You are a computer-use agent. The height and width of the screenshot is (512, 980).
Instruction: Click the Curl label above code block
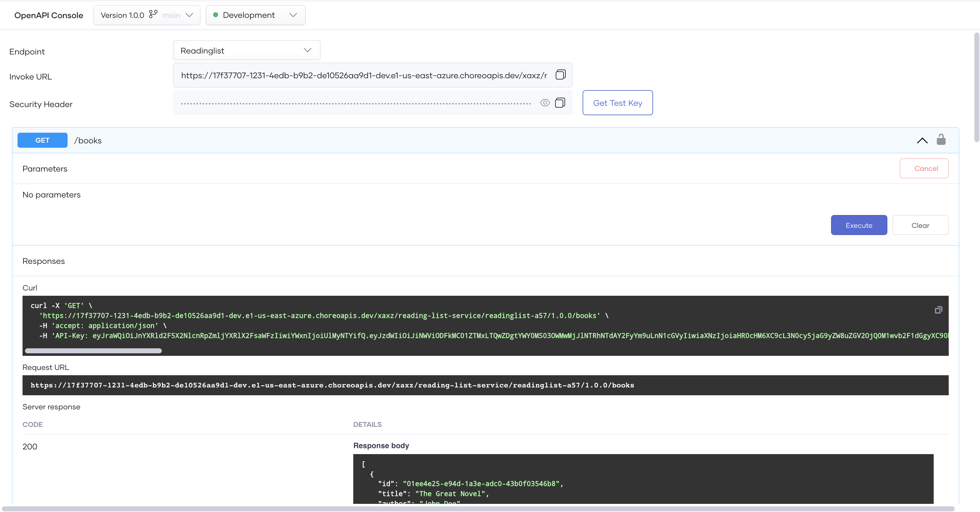(30, 288)
